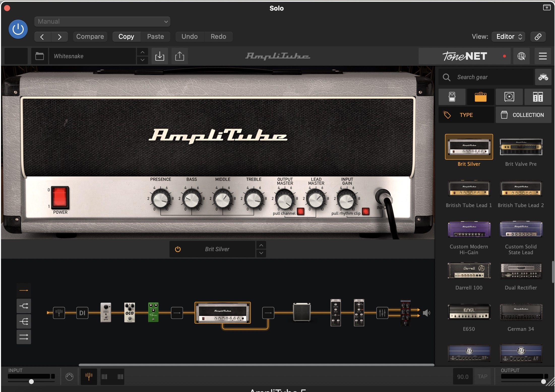Viewport: 555px width, 392px height.
Task: Switch to previous amp model chevron
Action: [261, 245]
